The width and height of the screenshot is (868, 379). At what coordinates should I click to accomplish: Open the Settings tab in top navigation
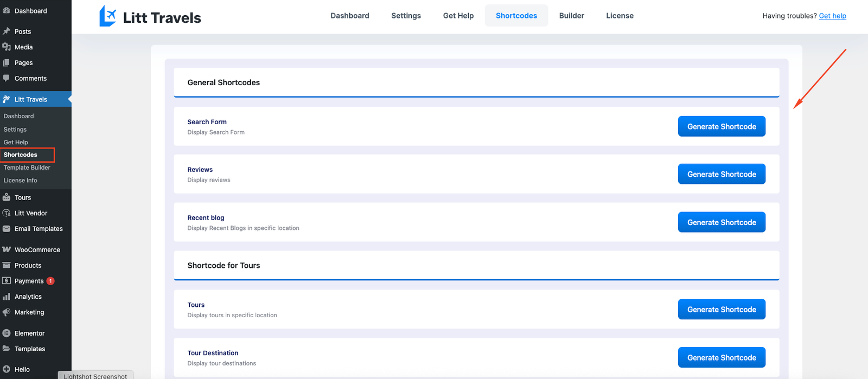click(406, 16)
